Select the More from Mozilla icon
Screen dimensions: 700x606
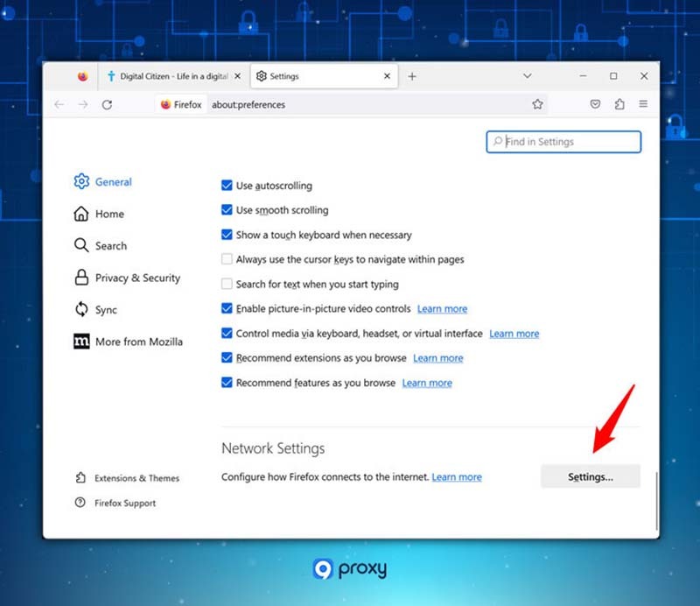[81, 342]
